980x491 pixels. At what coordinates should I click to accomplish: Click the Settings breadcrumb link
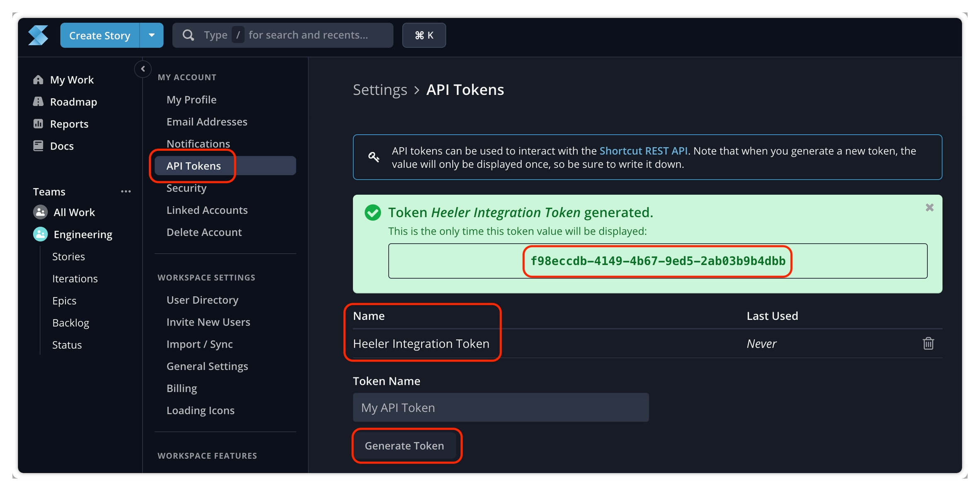(x=380, y=90)
